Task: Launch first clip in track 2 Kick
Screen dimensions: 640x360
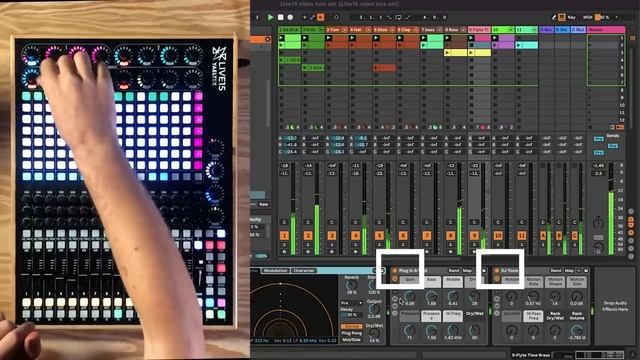Action: pos(305,38)
